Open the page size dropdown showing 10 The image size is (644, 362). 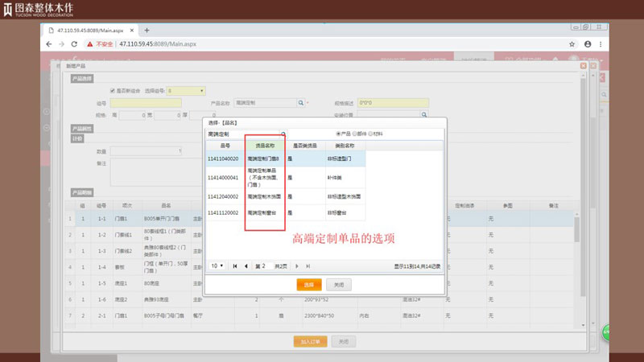pos(217,265)
